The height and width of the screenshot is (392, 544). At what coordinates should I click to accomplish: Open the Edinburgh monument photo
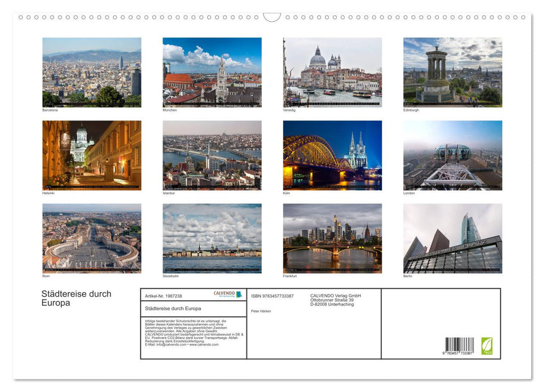tap(453, 71)
